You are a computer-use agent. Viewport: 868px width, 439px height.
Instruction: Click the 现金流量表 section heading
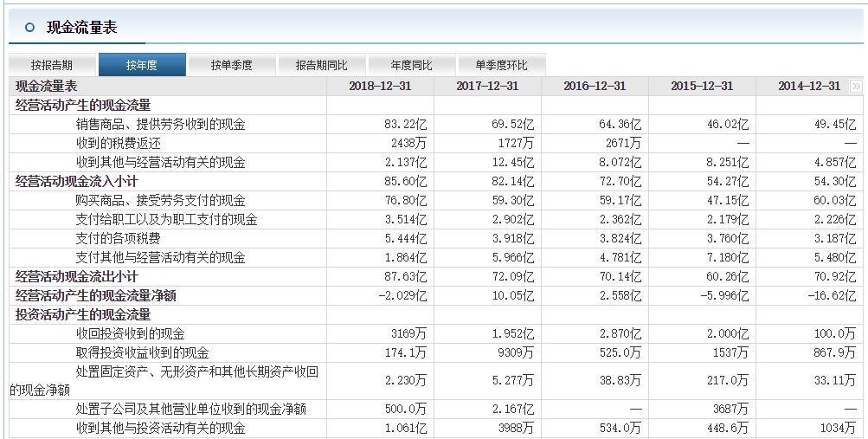click(82, 27)
